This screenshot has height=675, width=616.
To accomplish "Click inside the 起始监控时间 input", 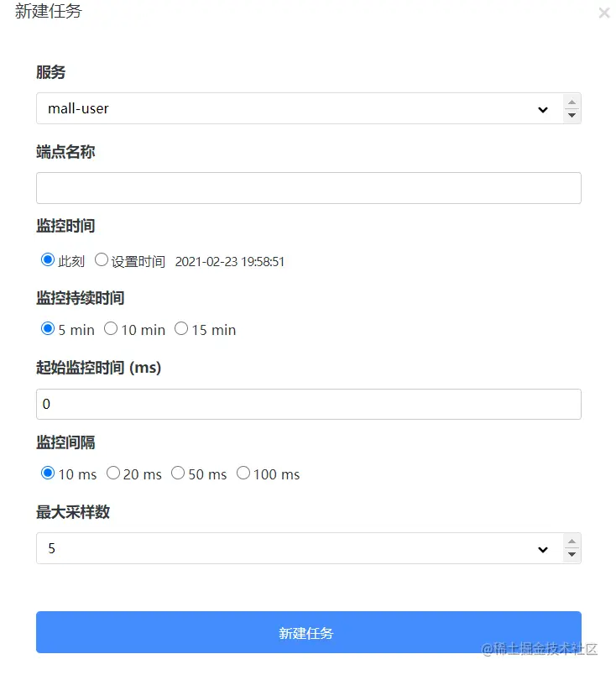I will [307, 403].
